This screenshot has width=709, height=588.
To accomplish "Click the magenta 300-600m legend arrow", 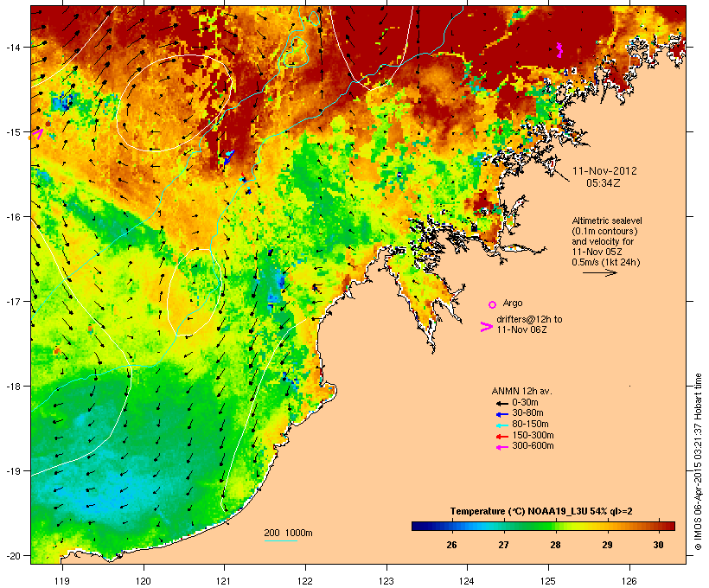I will [501, 447].
